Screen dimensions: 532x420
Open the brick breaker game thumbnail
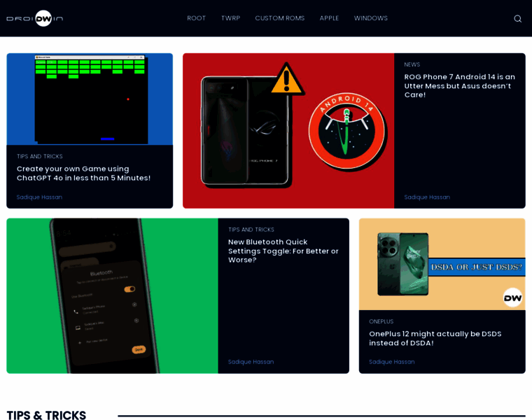(90, 99)
